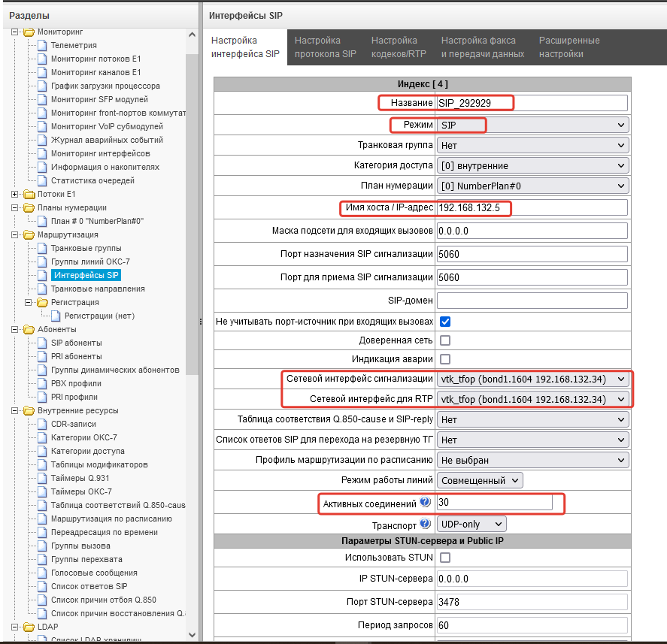This screenshot has height=644, width=667.
Task: Click the Активных соединений input field
Action: (x=494, y=503)
